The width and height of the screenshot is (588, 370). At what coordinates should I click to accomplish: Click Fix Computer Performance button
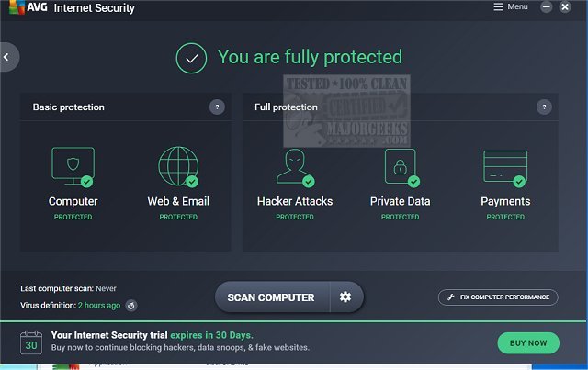pyautogui.click(x=498, y=297)
